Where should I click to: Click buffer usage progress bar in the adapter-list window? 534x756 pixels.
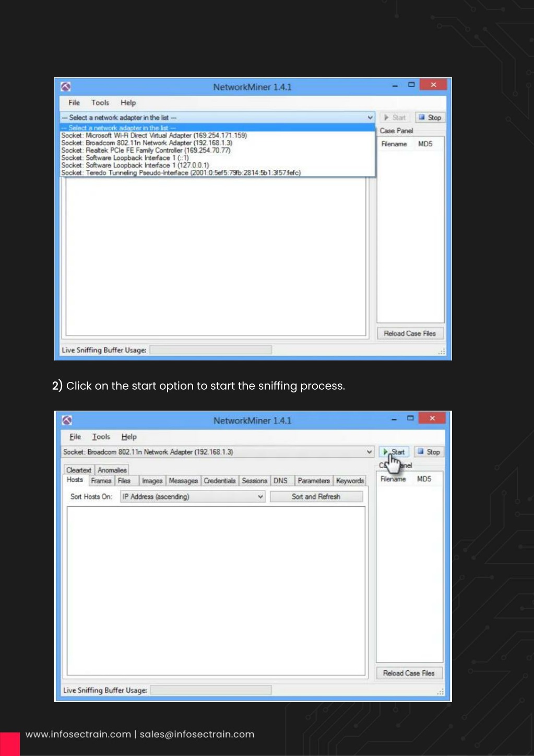tap(211, 350)
